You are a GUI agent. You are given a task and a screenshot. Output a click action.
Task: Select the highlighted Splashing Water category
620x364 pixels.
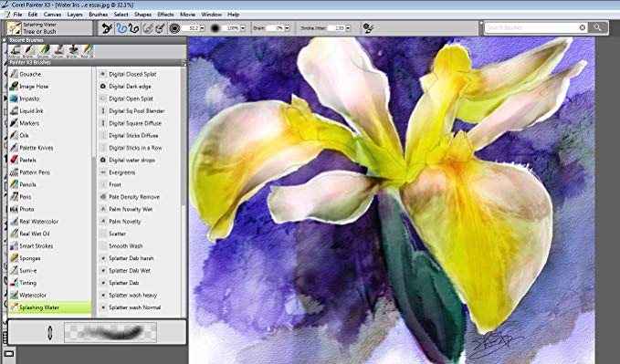pos(50,307)
